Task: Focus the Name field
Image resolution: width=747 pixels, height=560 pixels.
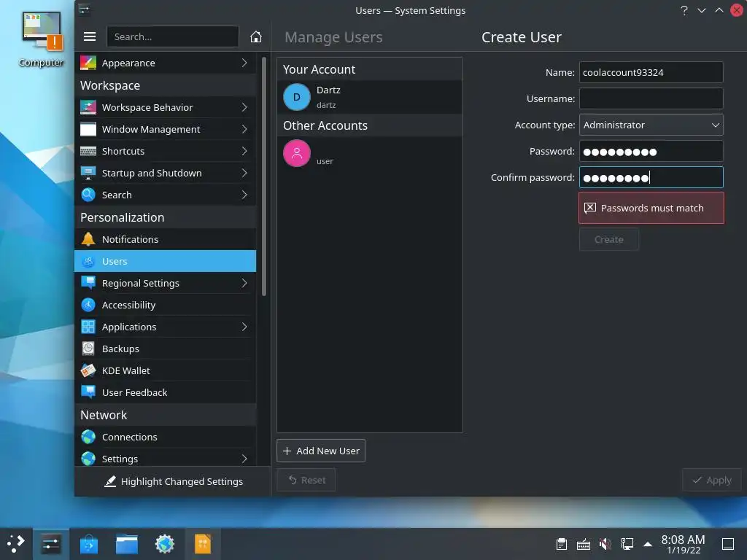Action: pyautogui.click(x=651, y=72)
